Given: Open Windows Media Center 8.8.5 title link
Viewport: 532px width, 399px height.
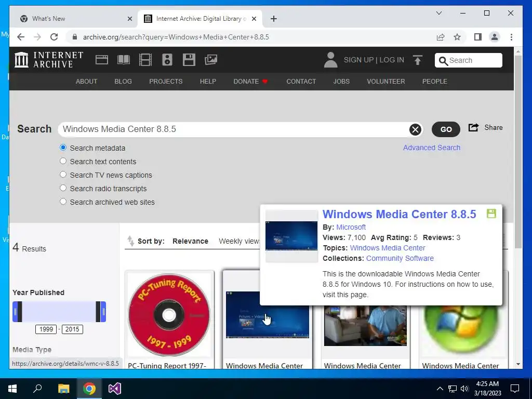Looking at the screenshot, I should click(400, 214).
